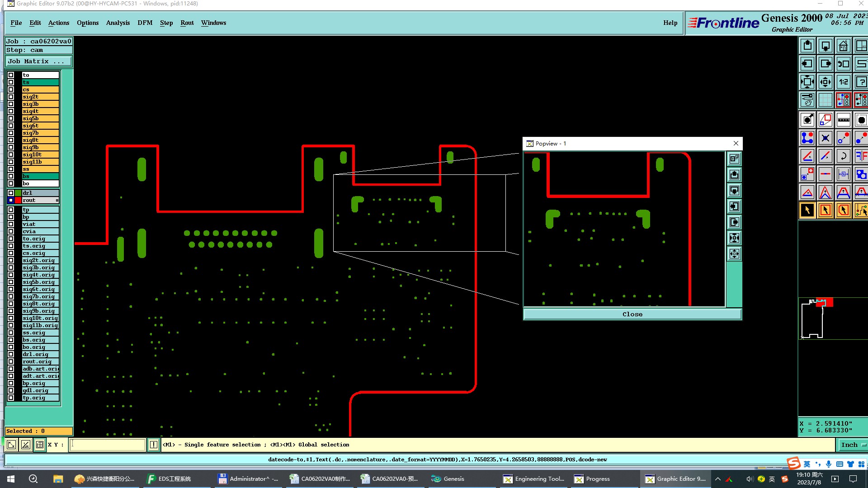Click the 1:2 scale zoom icon
868x488 pixels.
point(844,82)
